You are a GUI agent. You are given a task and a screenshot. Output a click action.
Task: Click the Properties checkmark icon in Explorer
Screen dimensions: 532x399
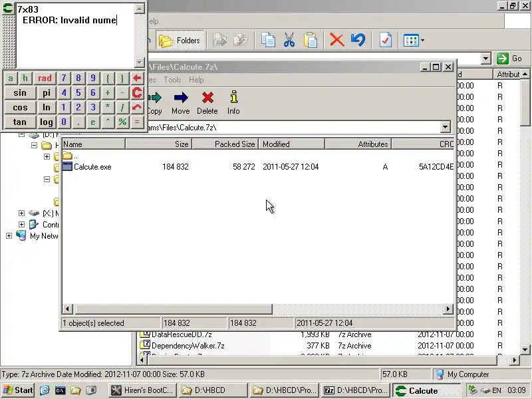click(x=386, y=40)
